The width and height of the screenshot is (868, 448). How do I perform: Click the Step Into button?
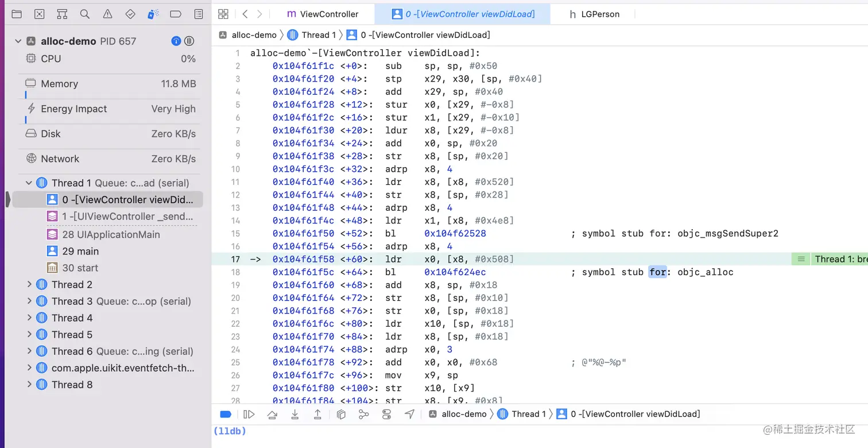(x=294, y=414)
